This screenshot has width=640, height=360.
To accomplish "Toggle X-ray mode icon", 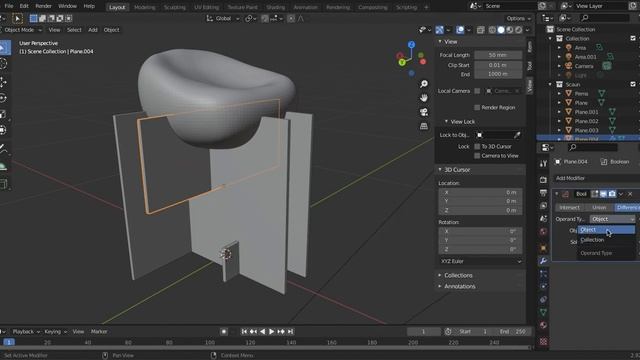I will coord(480,30).
